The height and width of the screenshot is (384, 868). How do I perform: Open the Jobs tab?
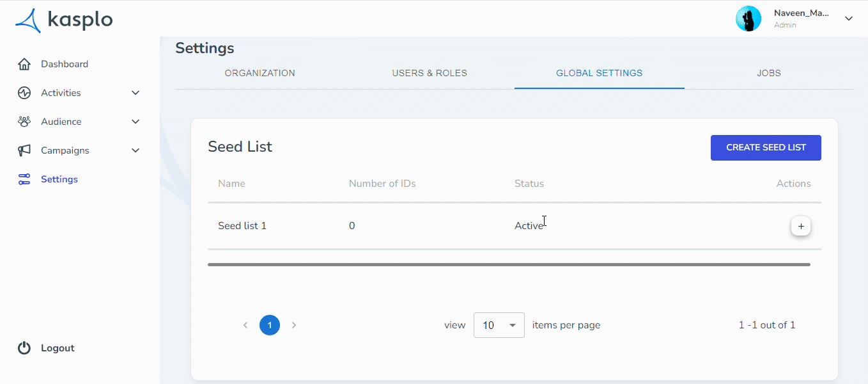click(x=769, y=73)
